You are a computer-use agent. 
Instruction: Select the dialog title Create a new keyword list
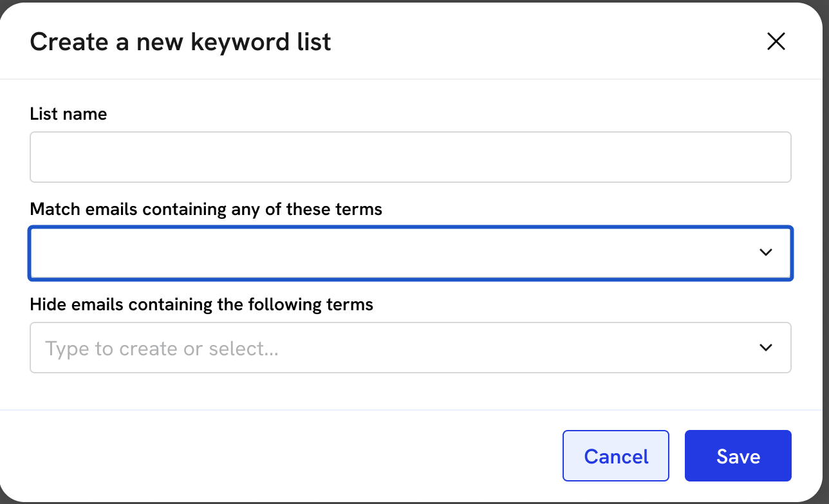tap(180, 42)
